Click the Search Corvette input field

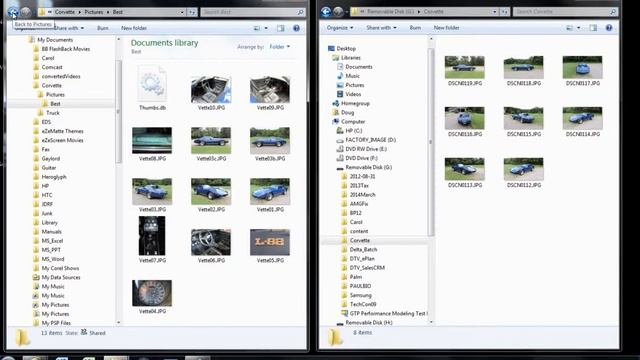(x=565, y=12)
